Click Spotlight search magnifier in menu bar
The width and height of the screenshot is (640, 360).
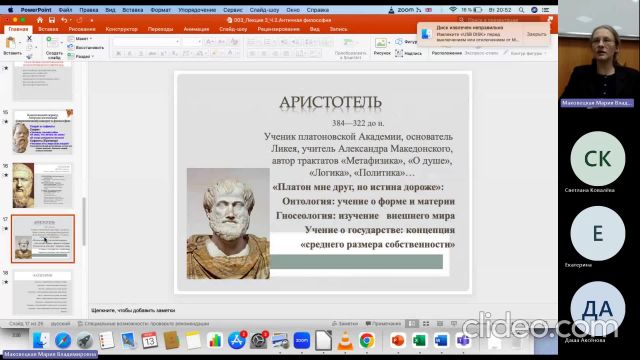tap(521, 10)
